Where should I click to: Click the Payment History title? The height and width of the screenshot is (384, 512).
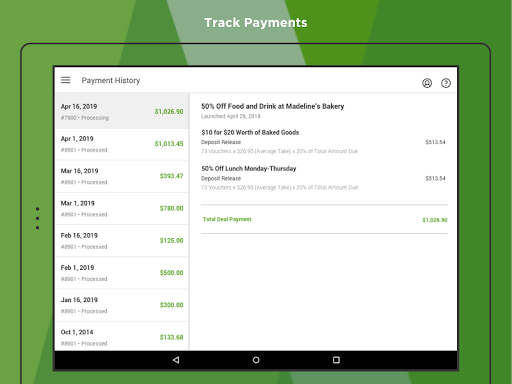click(x=111, y=80)
